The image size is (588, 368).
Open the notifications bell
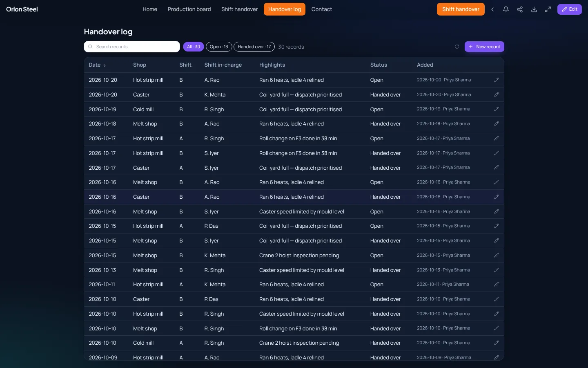click(506, 9)
